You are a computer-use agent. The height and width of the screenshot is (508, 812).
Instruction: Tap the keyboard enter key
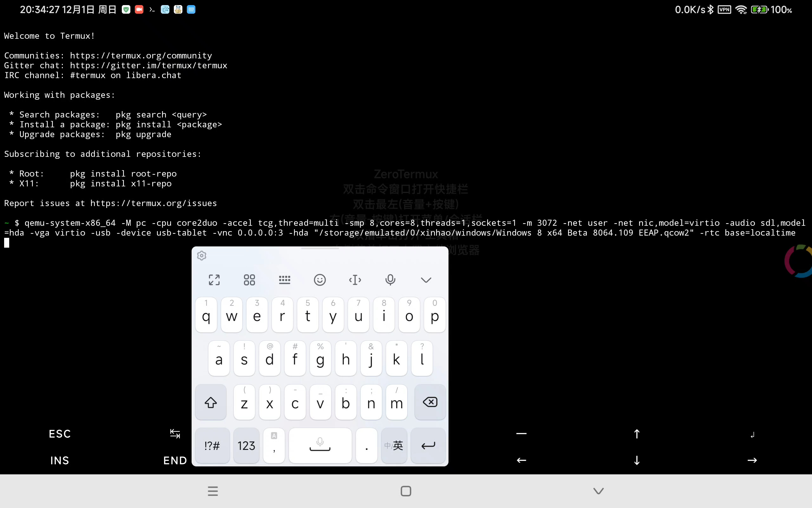pos(428,445)
